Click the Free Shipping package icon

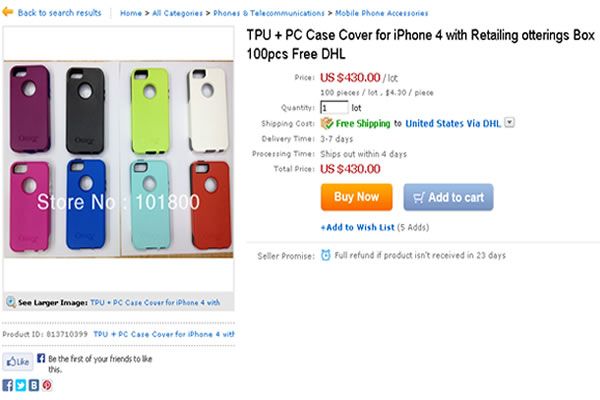point(326,123)
